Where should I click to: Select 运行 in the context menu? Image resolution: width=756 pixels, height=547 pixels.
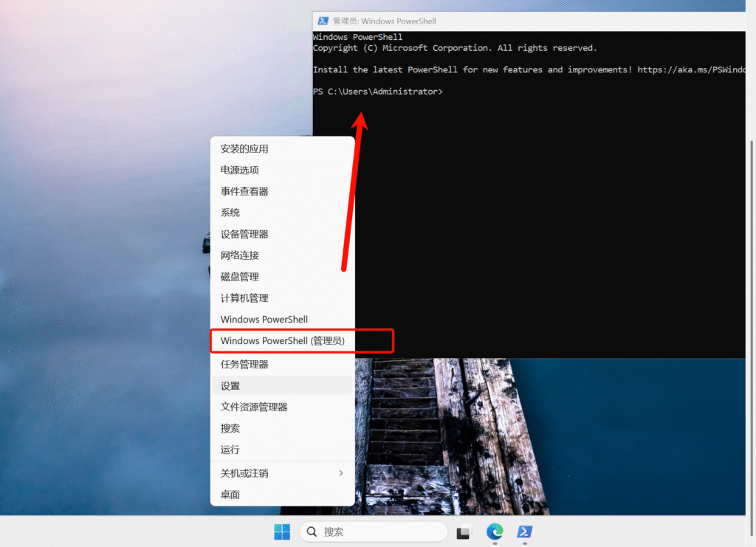tap(230, 450)
